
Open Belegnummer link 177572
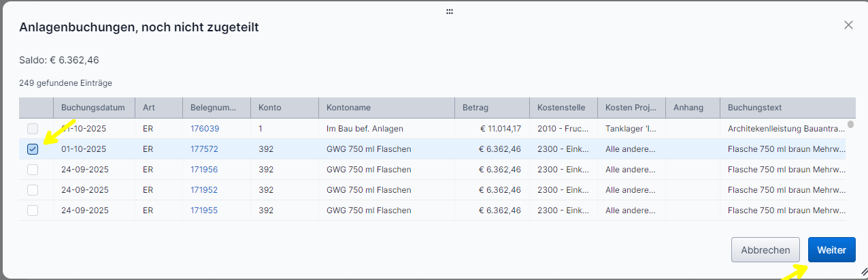click(x=204, y=149)
